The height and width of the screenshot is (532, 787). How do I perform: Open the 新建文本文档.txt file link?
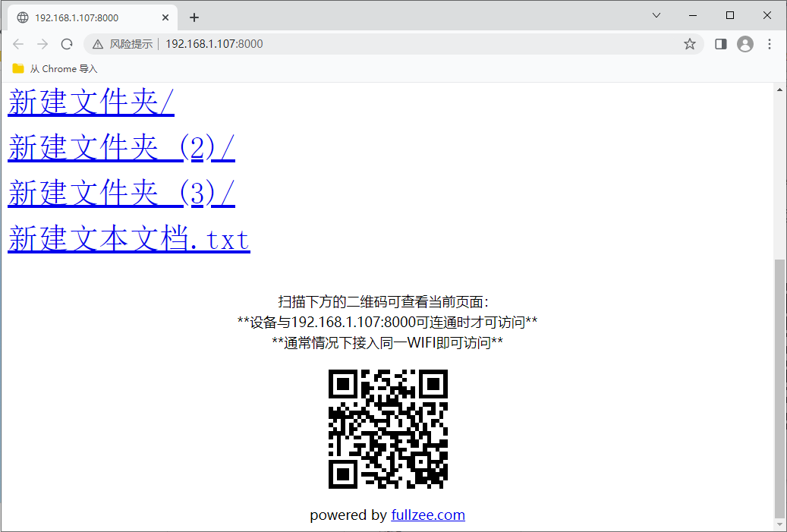[x=129, y=238]
